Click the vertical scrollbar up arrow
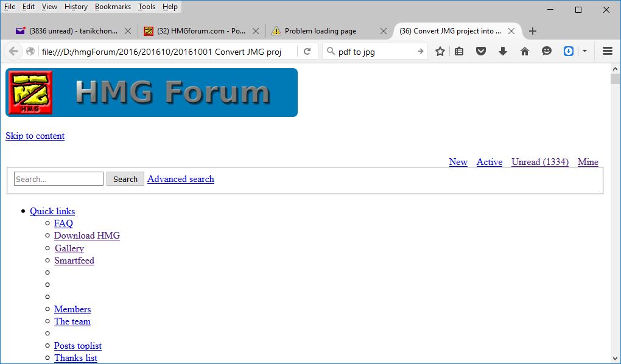The height and width of the screenshot is (364, 621). [615, 69]
